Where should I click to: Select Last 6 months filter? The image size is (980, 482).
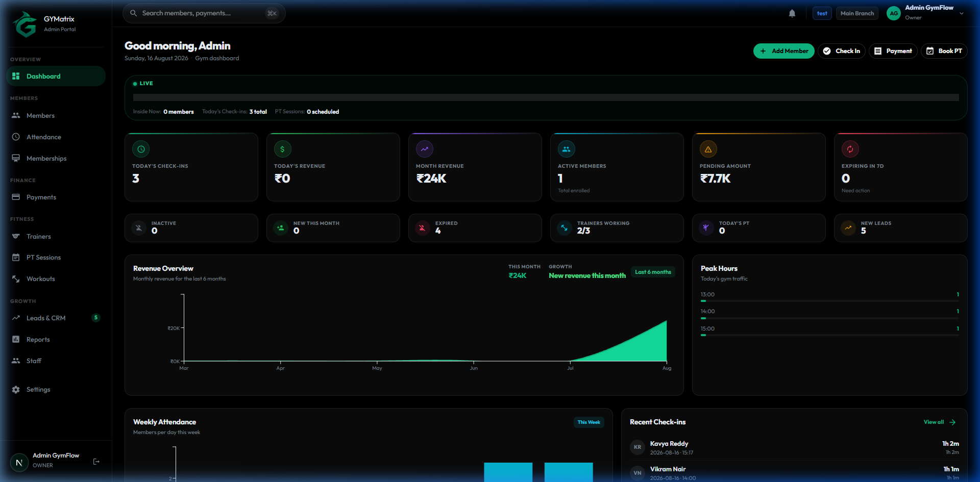click(x=653, y=272)
